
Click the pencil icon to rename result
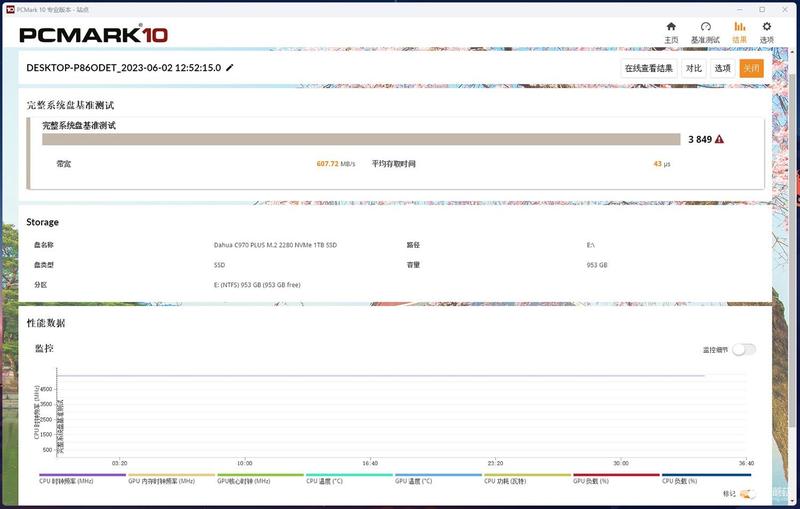click(x=230, y=67)
